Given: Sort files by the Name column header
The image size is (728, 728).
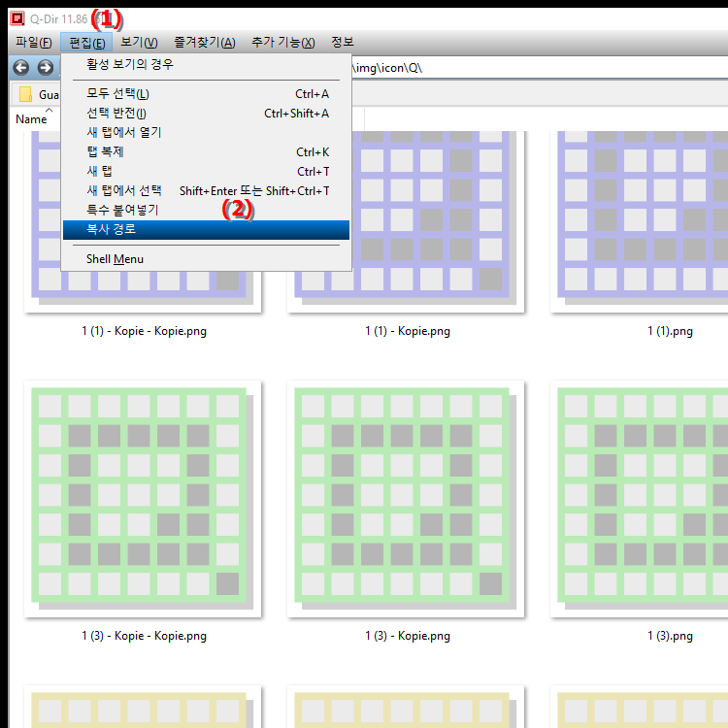Looking at the screenshot, I should (31, 119).
